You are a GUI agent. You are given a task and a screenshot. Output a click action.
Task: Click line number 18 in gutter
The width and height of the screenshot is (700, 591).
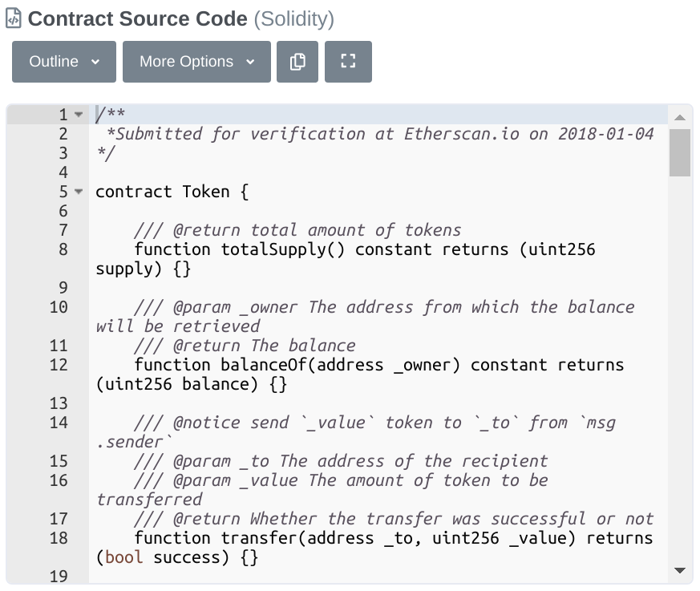59,538
